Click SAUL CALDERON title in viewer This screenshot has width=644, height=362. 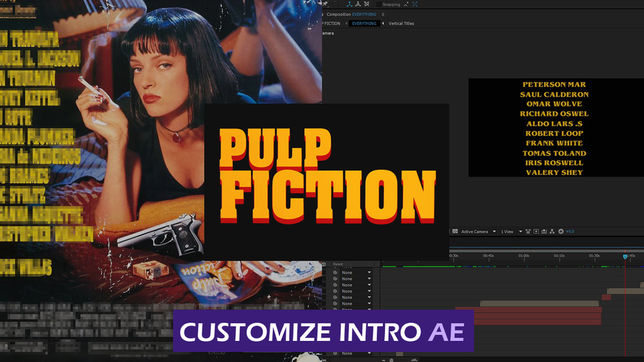[x=554, y=94]
